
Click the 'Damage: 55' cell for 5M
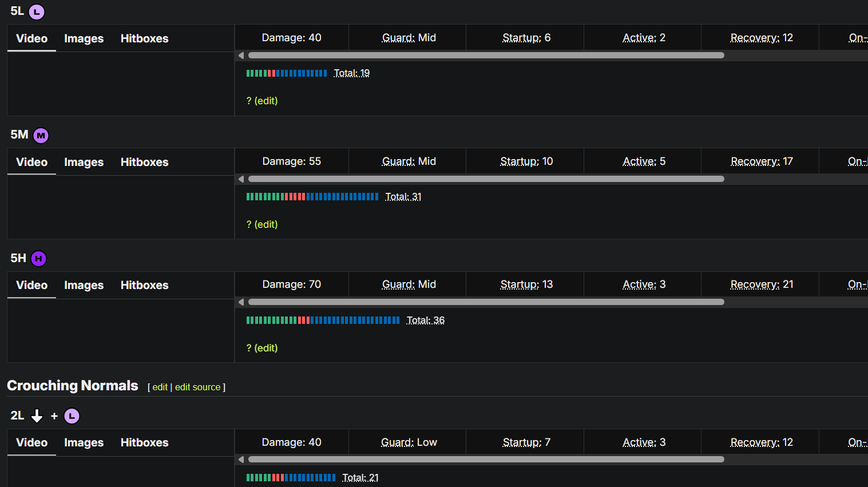tap(292, 161)
